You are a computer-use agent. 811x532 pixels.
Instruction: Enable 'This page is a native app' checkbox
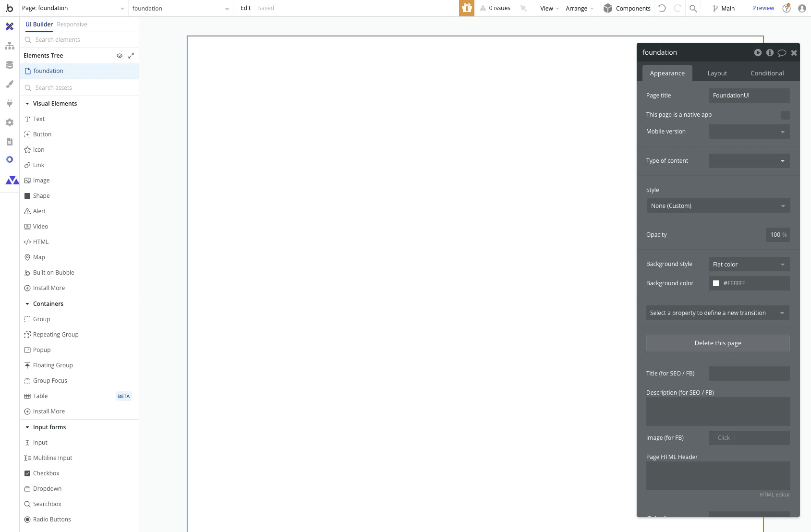coord(785,115)
